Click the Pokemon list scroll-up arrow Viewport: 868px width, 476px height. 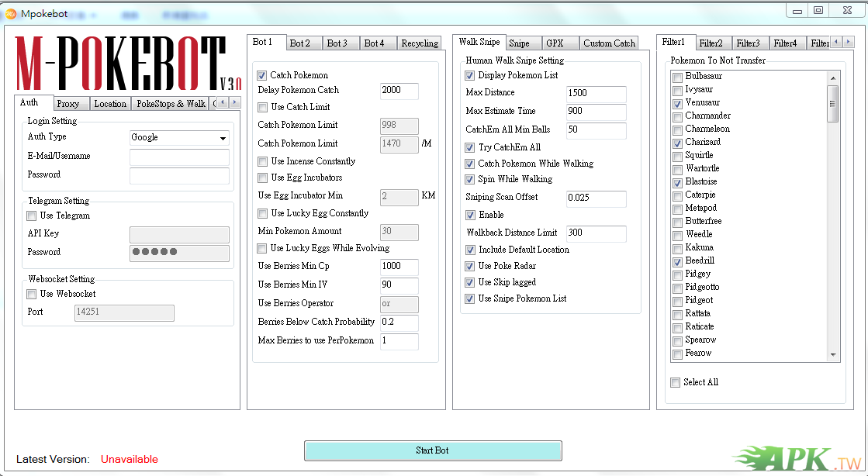click(x=833, y=78)
